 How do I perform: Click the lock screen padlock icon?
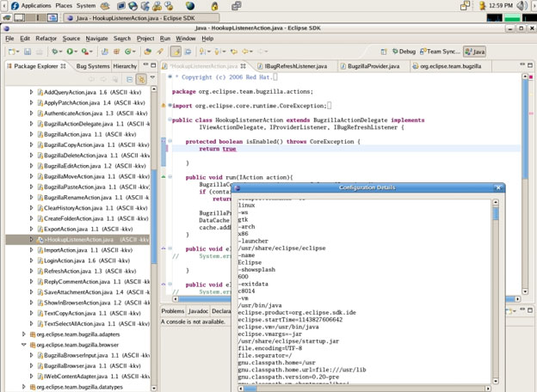215,6
